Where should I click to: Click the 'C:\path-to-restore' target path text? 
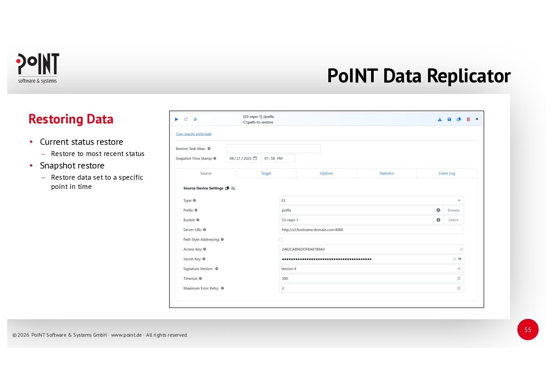[x=258, y=122]
